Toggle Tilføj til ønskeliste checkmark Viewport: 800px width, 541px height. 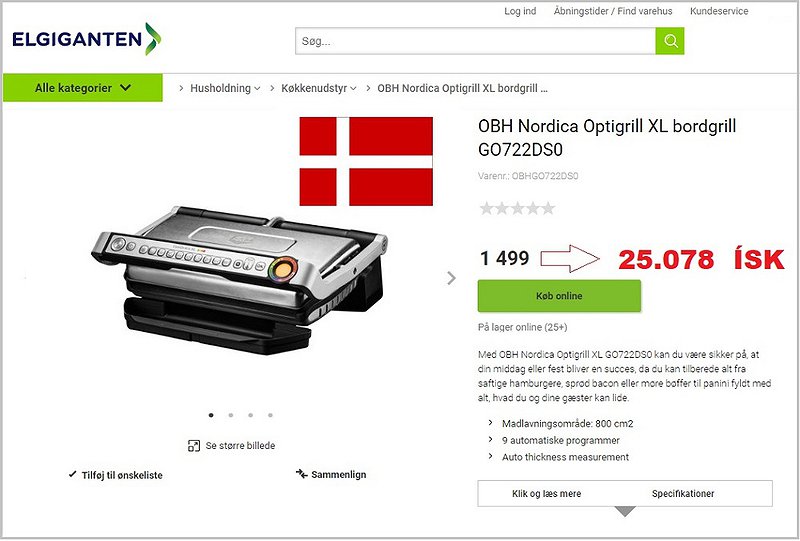[x=72, y=474]
